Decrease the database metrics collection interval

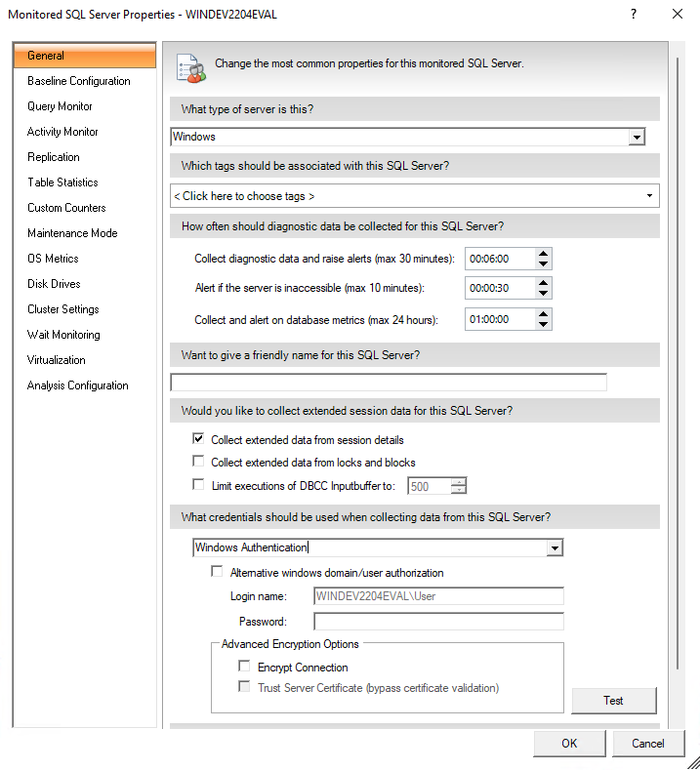coord(544,325)
